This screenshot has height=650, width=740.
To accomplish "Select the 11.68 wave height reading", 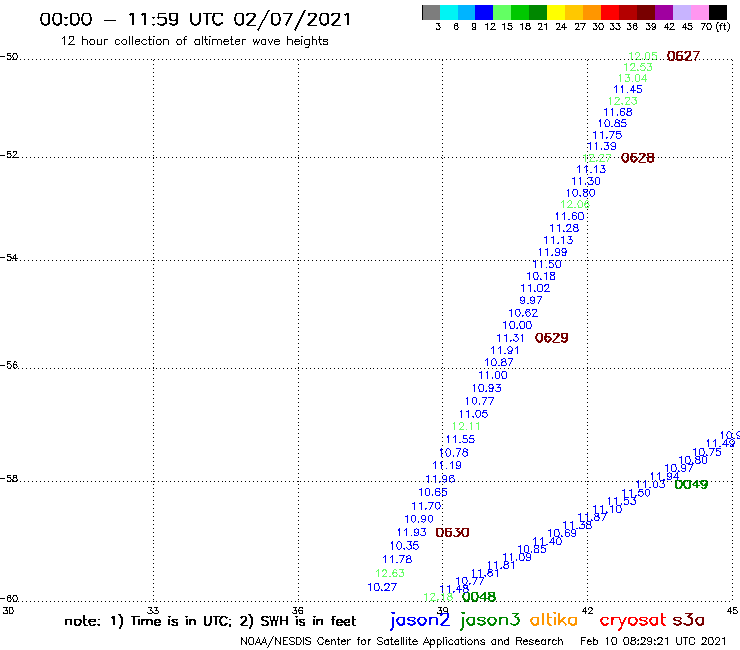I will point(618,112).
